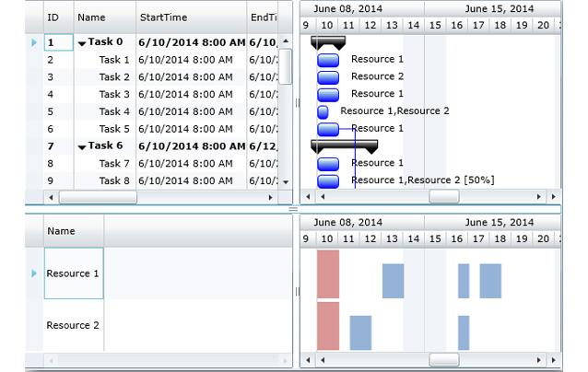Click the Task 1 blue Gantt bar
The width and height of the screenshot is (588, 372).
click(x=328, y=60)
